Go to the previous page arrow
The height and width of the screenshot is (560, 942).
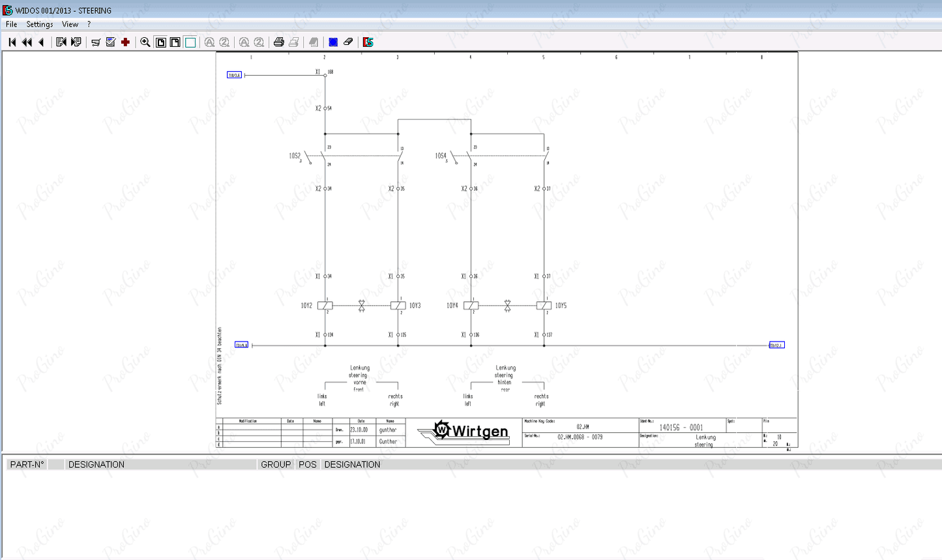click(41, 42)
